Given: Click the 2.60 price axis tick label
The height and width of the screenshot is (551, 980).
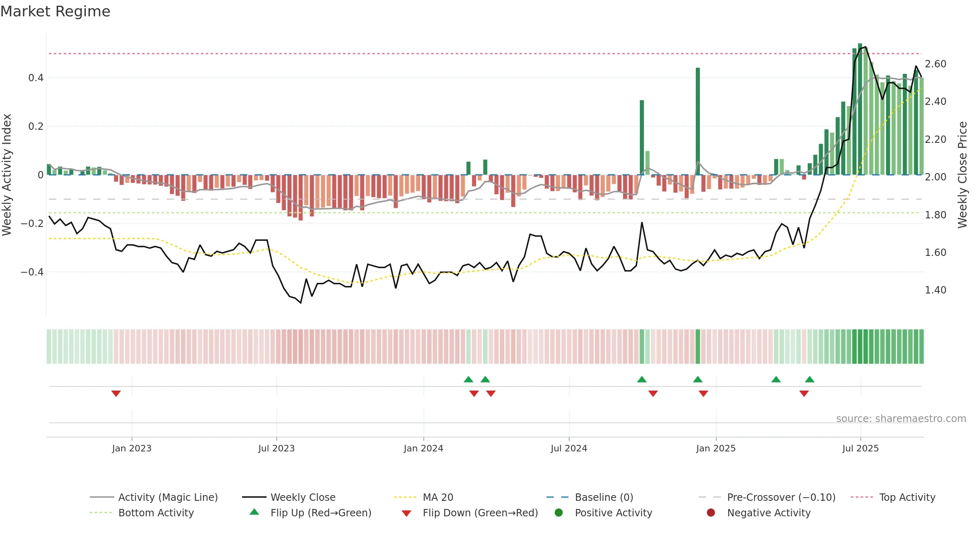Looking at the screenshot, I should click(935, 64).
